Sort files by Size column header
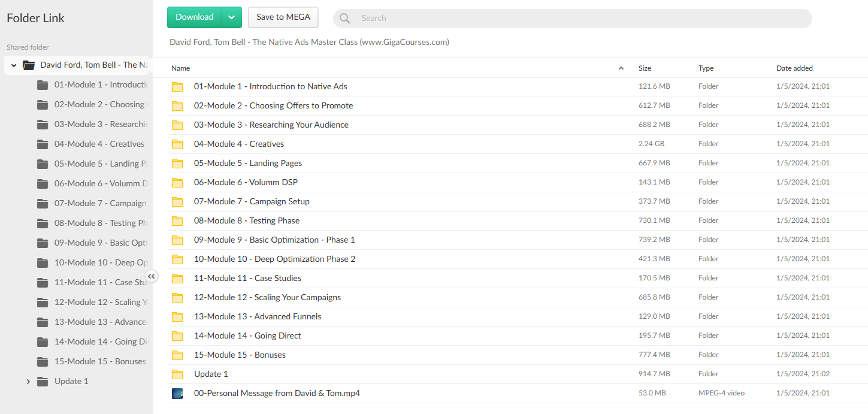 click(x=645, y=68)
